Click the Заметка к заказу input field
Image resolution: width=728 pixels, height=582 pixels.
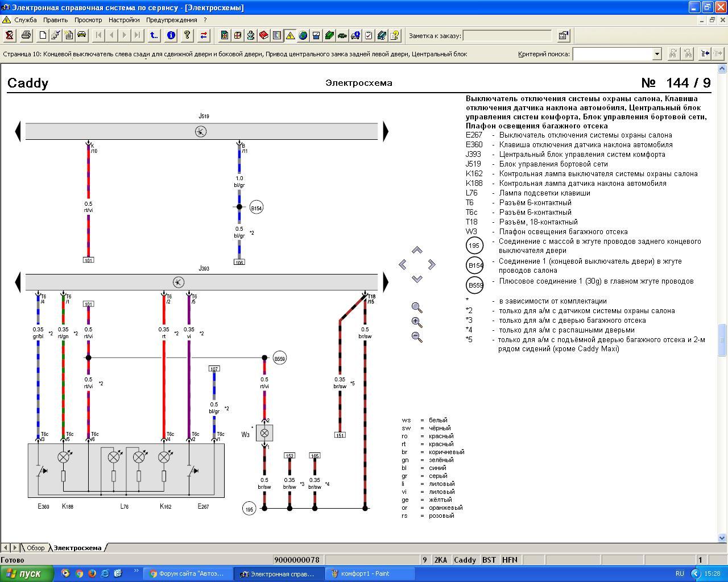507,36
